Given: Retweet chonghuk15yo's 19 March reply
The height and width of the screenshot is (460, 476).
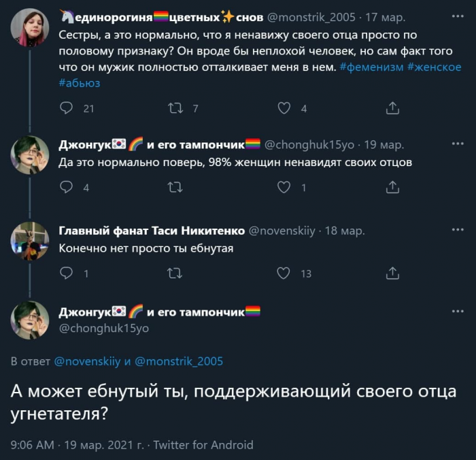Looking at the screenshot, I should pyautogui.click(x=175, y=187).
